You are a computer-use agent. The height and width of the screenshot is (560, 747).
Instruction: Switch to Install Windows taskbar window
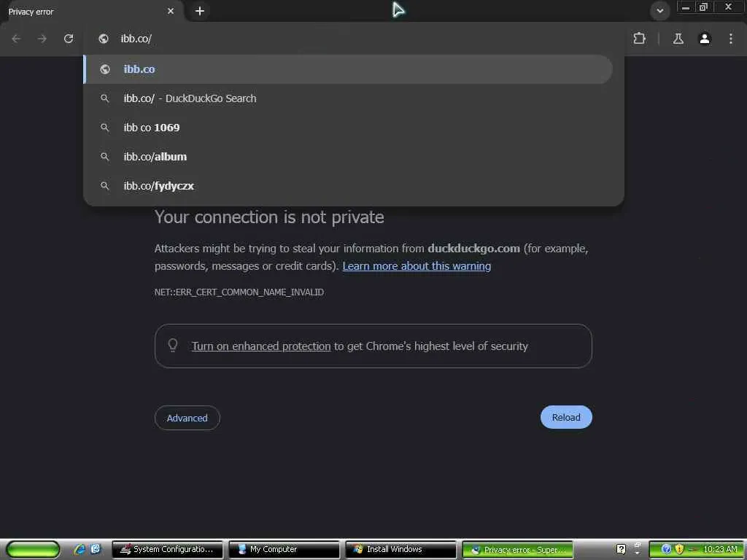400,550
